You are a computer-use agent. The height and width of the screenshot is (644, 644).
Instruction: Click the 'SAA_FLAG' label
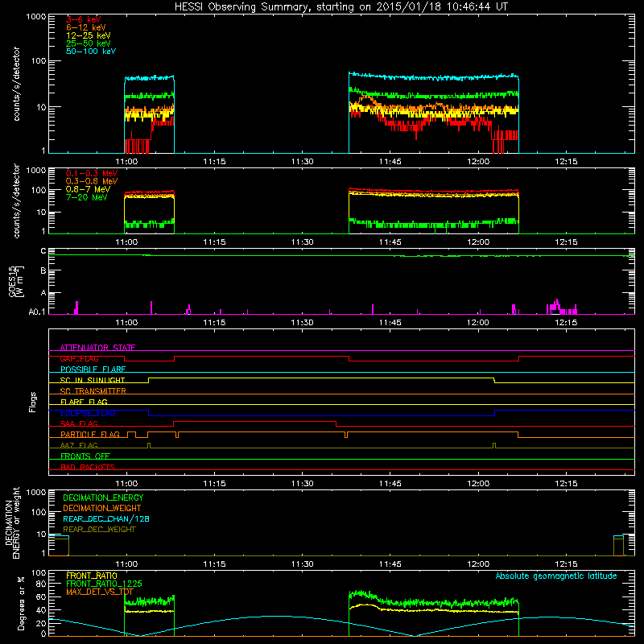(x=79, y=423)
